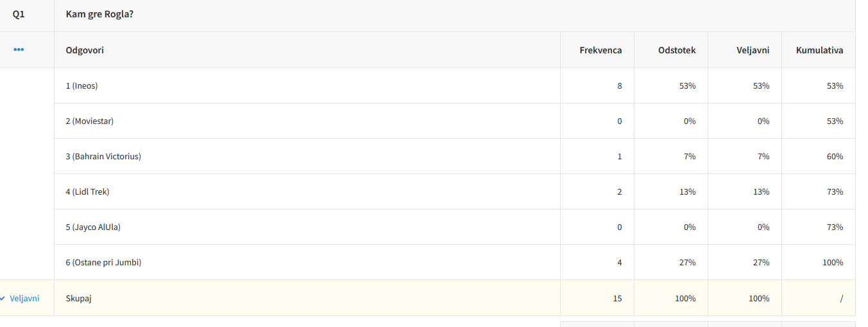The image size is (868, 327).
Task: Click the Odgovori column header
Action: tap(85, 50)
